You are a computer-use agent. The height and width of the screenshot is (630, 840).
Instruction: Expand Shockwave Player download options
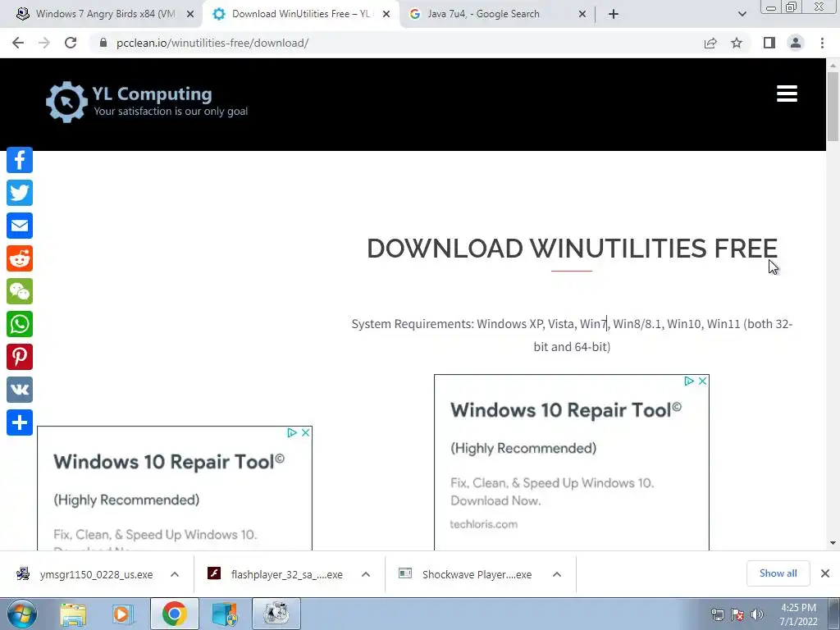(557, 574)
